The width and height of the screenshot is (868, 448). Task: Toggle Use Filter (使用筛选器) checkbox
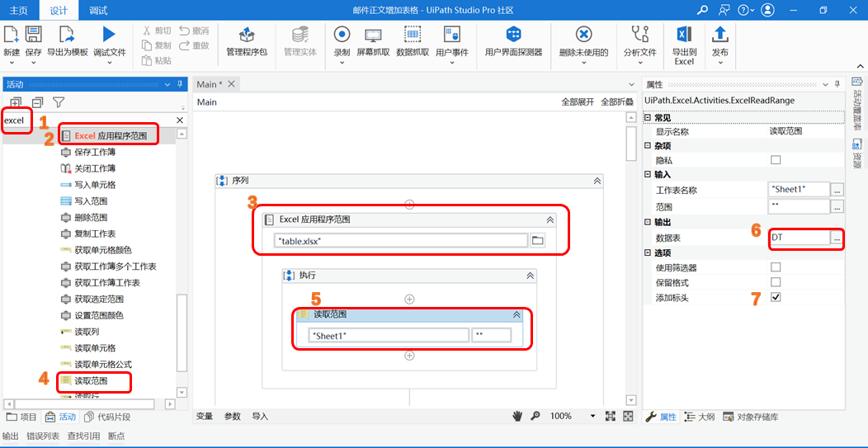tap(776, 267)
